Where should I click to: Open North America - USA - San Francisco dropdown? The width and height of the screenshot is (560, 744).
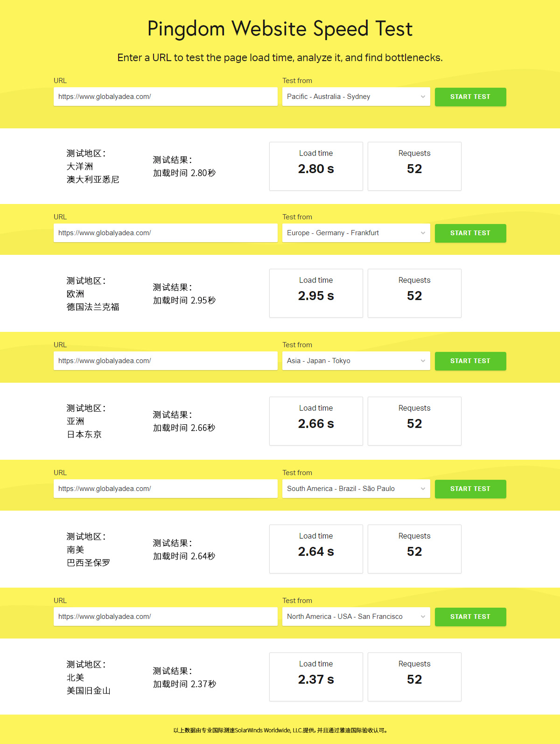[x=356, y=617]
